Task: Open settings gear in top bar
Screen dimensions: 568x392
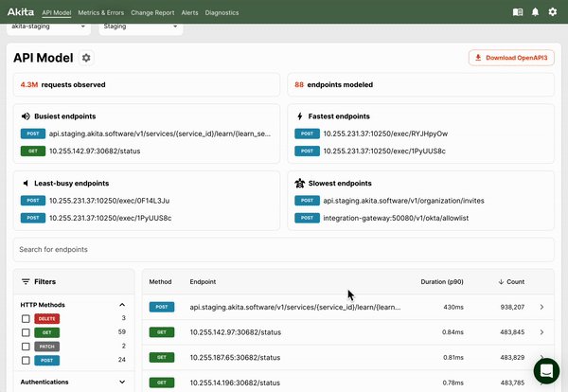Action: point(553,12)
